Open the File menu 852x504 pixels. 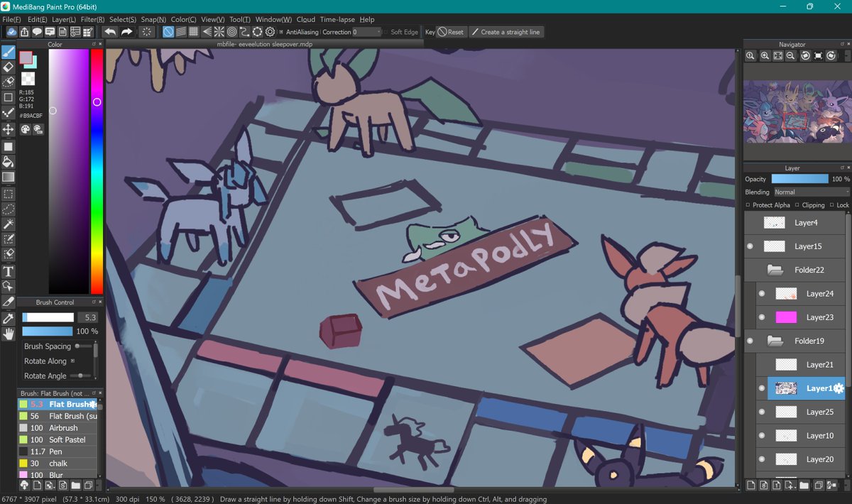[11, 19]
